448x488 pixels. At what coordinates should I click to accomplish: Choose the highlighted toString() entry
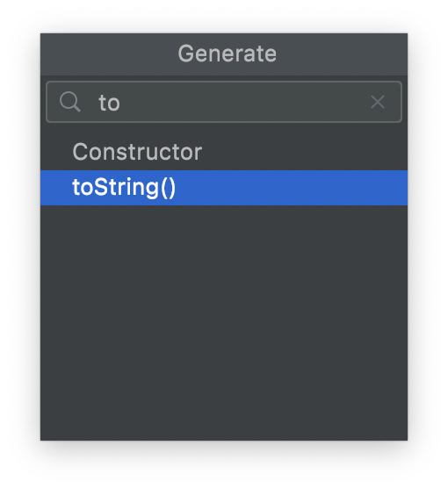[x=224, y=188]
